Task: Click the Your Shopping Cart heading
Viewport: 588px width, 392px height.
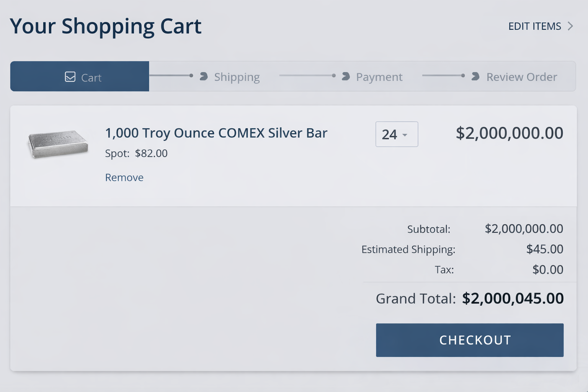Action: click(x=106, y=26)
